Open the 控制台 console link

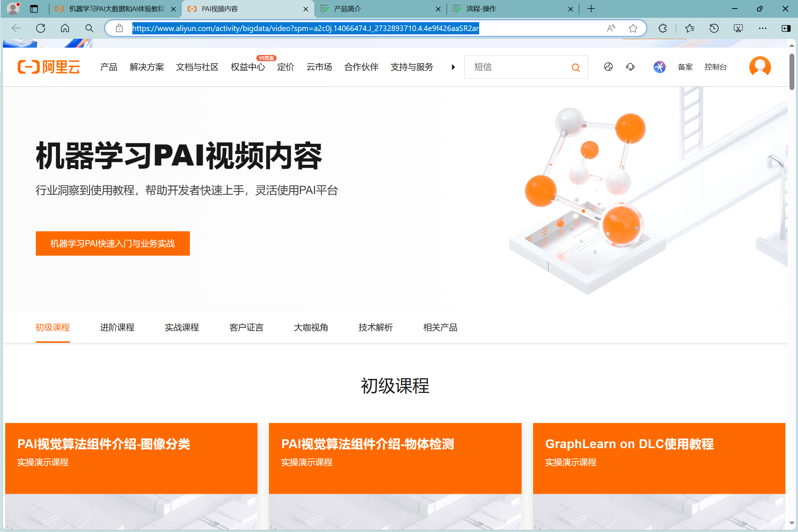tap(716, 67)
